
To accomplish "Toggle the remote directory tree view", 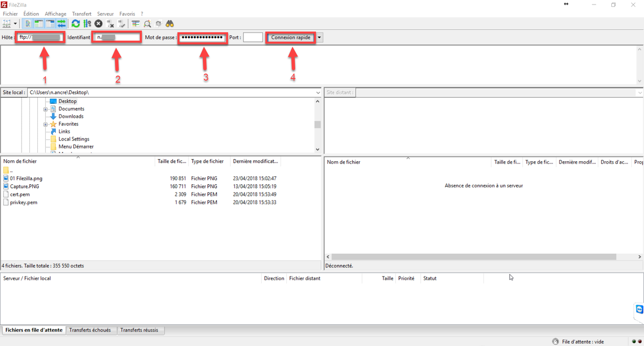I will [x=50, y=24].
